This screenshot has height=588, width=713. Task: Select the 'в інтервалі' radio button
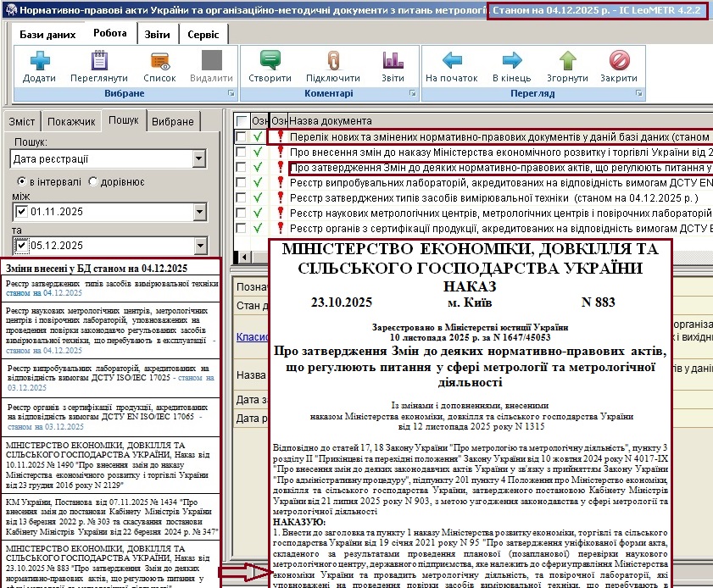click(22, 182)
